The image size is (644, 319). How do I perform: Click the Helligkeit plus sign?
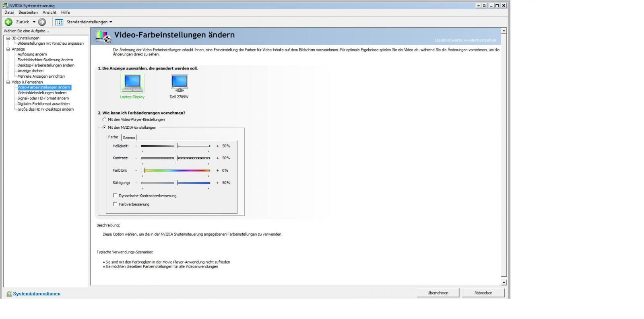[x=218, y=146]
